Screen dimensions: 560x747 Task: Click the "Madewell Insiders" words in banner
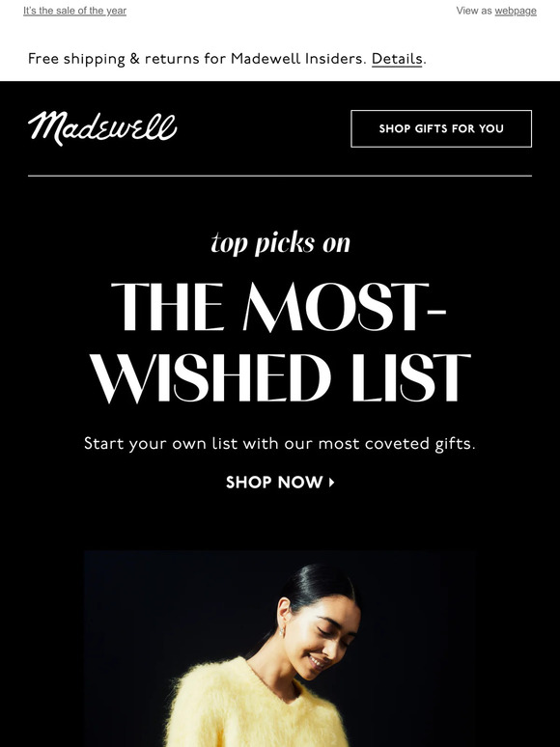298,59
